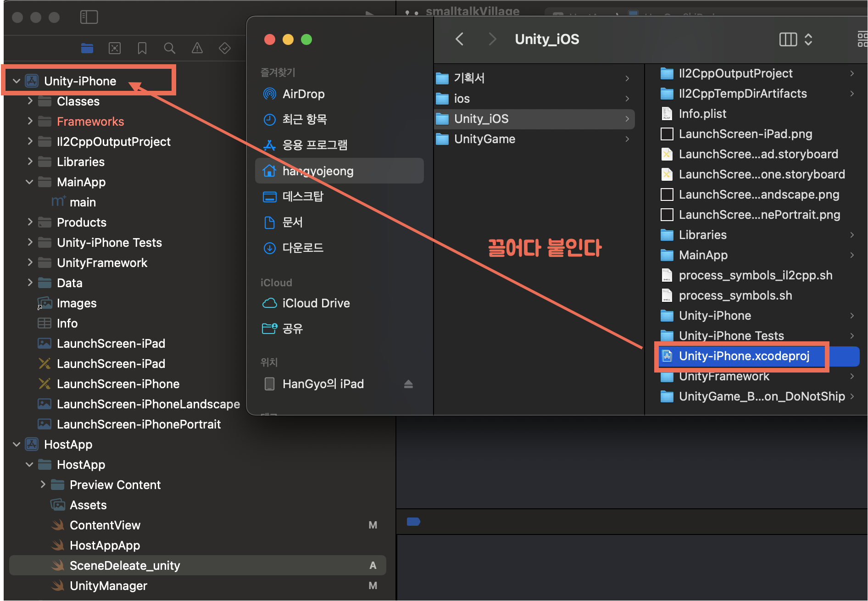The image size is (868, 601).
Task: Expand Libraries group in Xcode navigator
Action: 30,161
